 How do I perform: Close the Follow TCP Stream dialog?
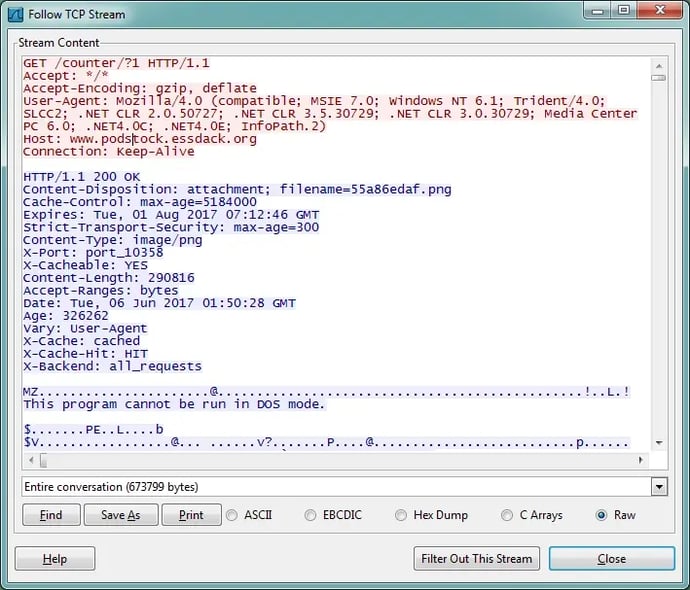coord(612,559)
